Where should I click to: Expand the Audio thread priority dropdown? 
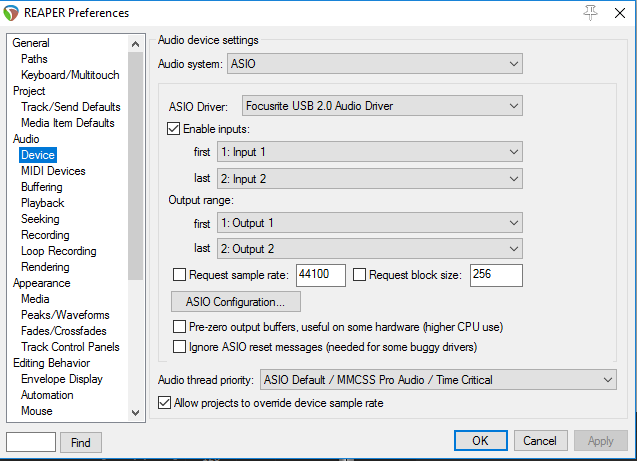(438, 380)
